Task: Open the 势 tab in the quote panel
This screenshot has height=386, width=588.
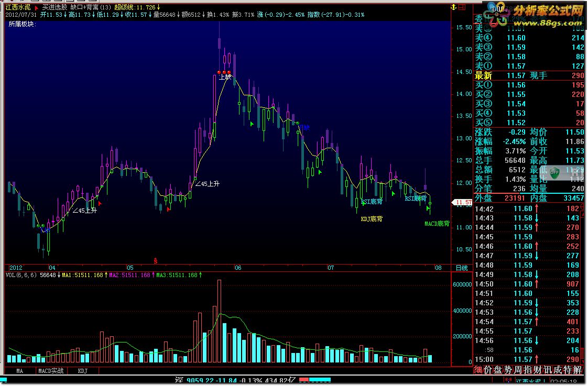Action: coord(508,370)
